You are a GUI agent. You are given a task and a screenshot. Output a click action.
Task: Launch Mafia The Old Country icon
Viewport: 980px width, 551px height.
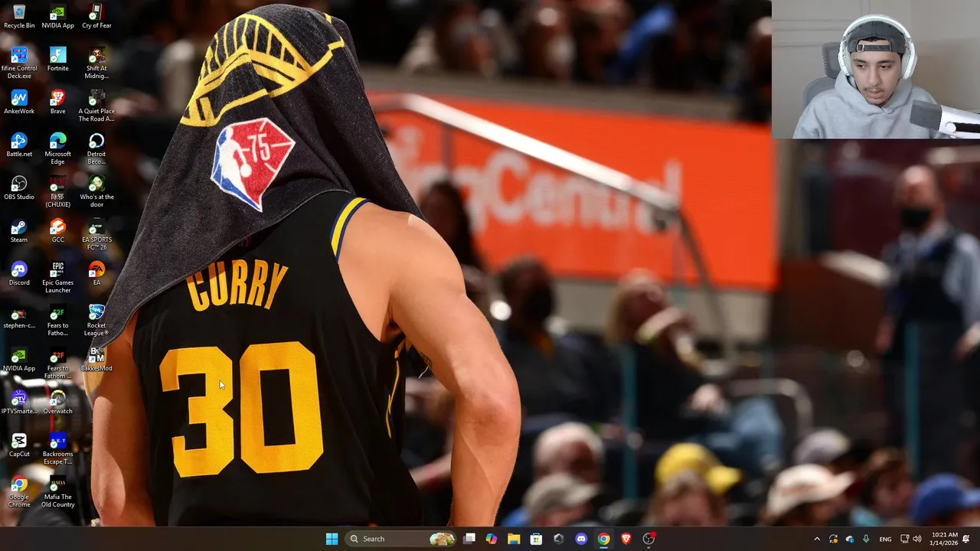57,491
